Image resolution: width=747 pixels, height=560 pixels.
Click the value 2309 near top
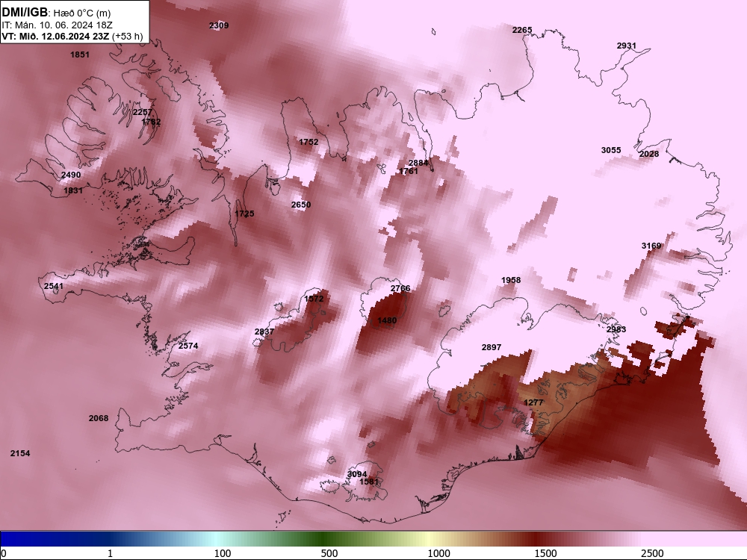click(x=219, y=25)
